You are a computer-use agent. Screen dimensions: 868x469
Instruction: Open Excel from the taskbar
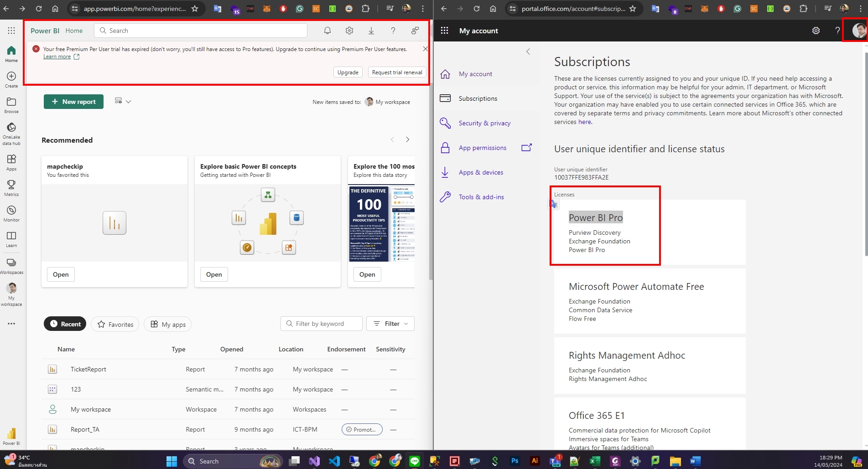(x=595, y=461)
